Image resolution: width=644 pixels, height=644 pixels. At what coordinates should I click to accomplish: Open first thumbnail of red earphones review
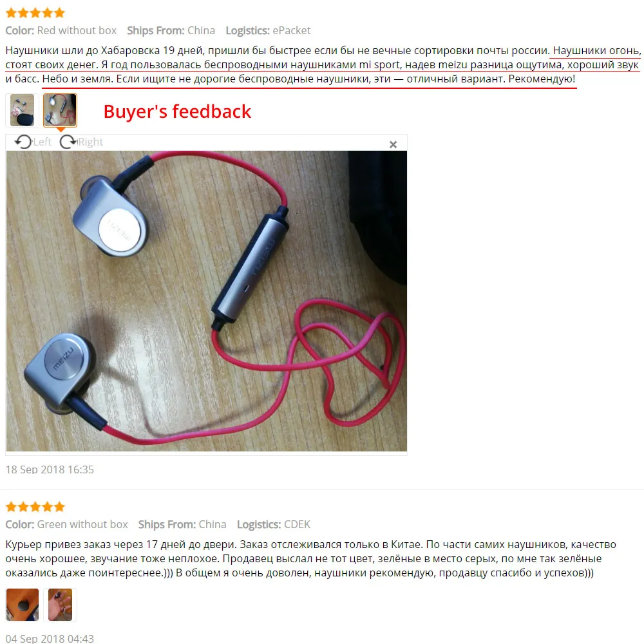click(x=22, y=110)
